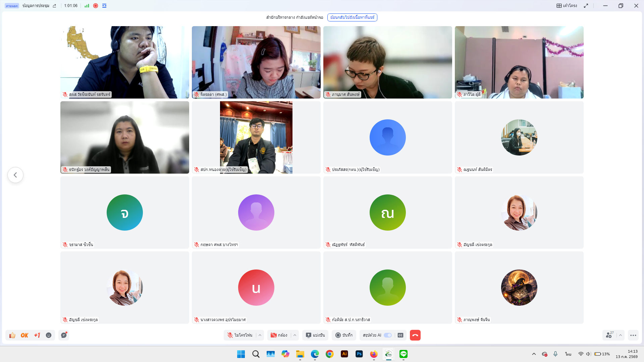Start screen sharing button
The width and height of the screenshot is (644, 362).
click(x=315, y=335)
